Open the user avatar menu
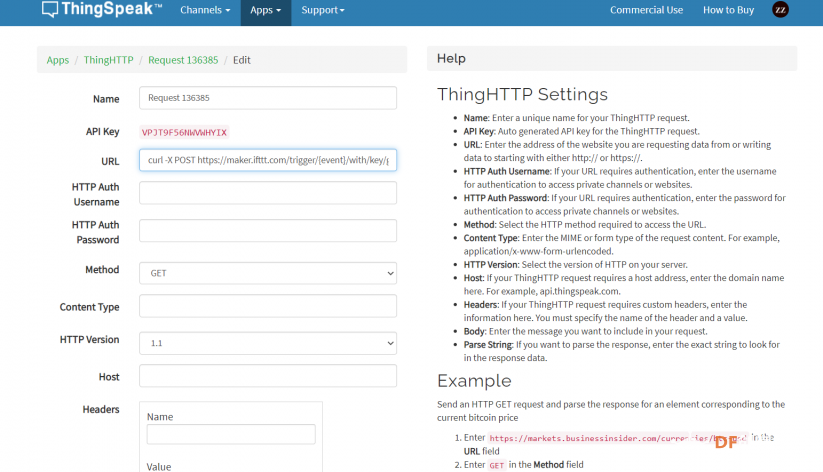 tap(780, 9)
